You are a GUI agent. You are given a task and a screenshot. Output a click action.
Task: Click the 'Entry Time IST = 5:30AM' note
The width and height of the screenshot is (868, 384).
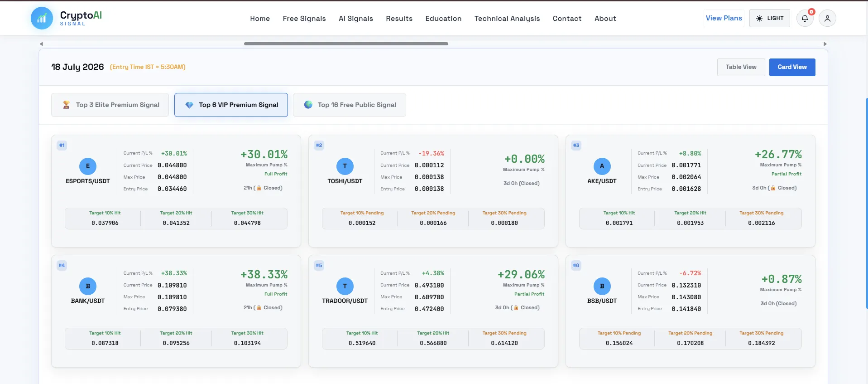[148, 67]
